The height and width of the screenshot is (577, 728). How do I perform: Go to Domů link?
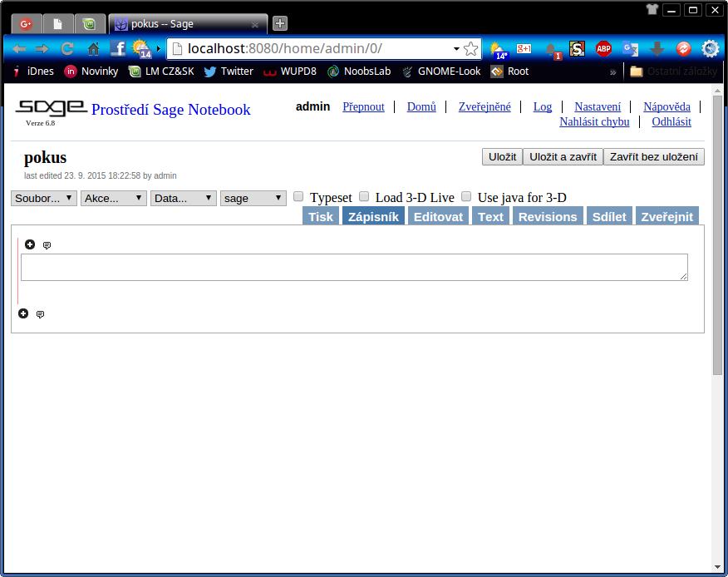[421, 107]
